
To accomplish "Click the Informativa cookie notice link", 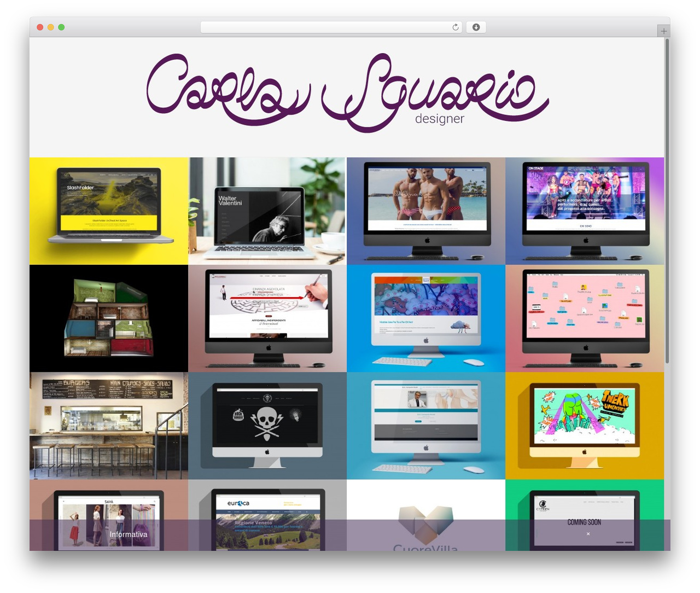I will coord(129,534).
